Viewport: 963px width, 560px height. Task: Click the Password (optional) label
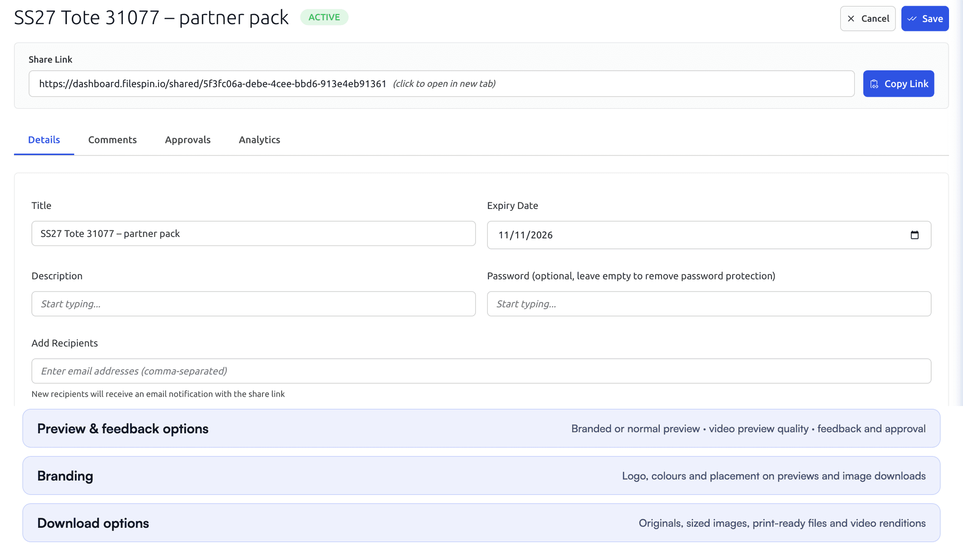click(x=631, y=276)
